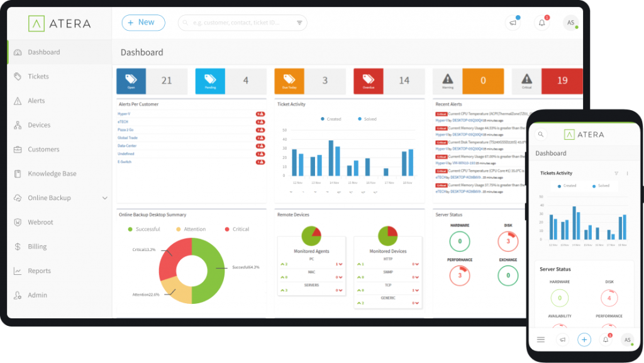
Task: Click the red down-arrow count in SERVERS row
Action: pos(339,290)
